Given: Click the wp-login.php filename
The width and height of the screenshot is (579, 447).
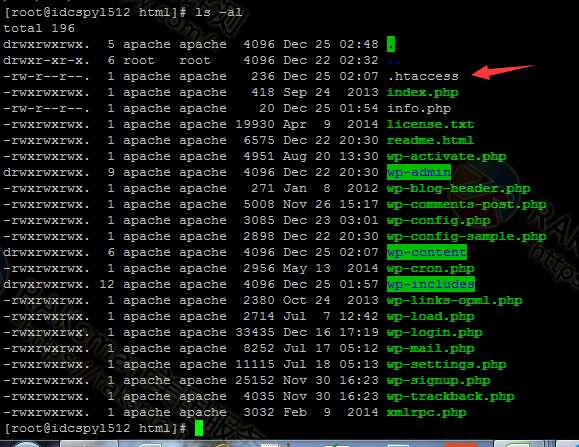Looking at the screenshot, I should tap(435, 333).
